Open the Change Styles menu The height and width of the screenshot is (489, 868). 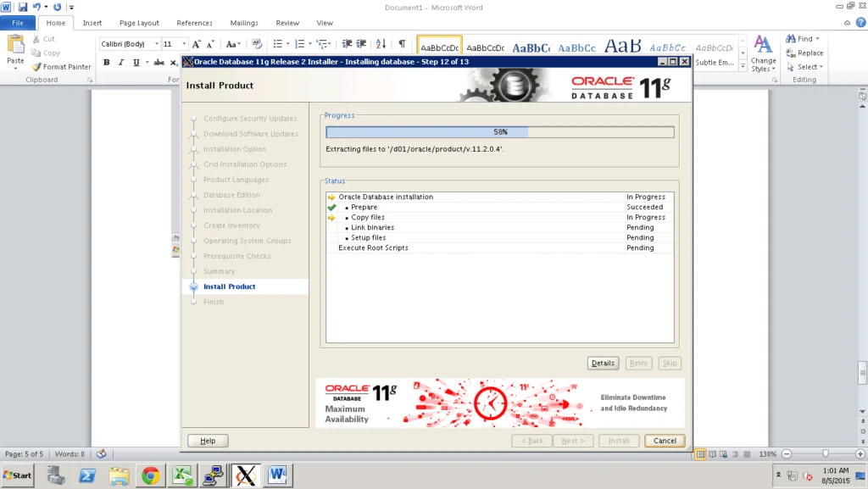(x=764, y=53)
